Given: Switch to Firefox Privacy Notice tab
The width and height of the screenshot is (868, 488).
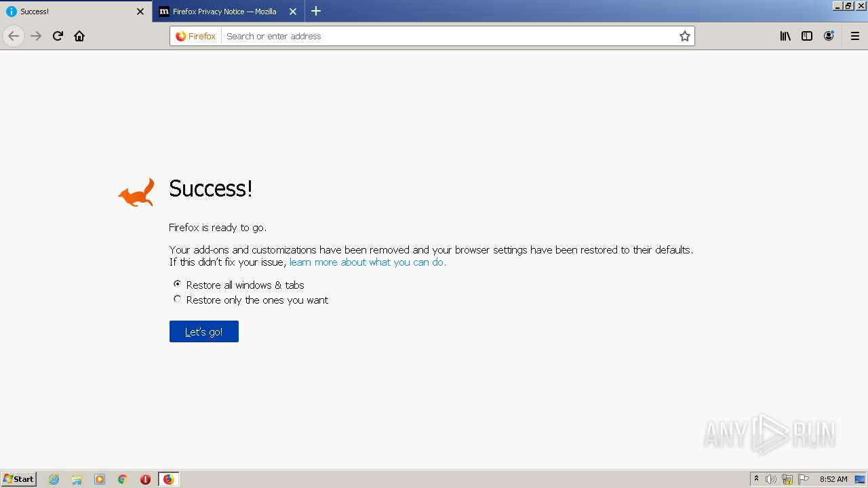Looking at the screenshot, I should tap(229, 12).
